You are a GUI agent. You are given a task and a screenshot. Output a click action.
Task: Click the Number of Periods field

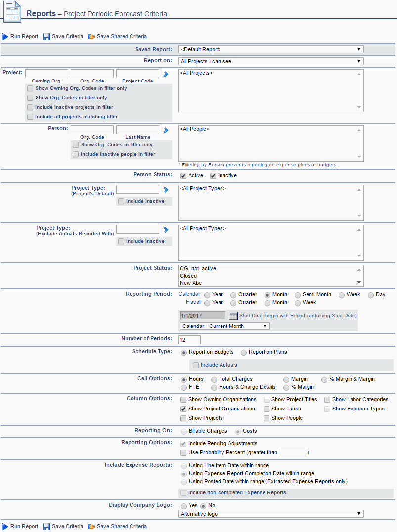tap(189, 340)
